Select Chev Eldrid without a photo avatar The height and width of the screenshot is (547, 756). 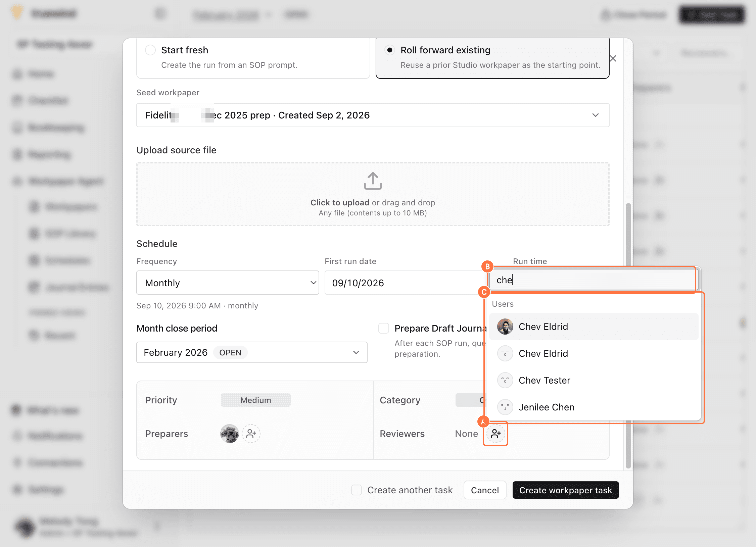click(594, 353)
